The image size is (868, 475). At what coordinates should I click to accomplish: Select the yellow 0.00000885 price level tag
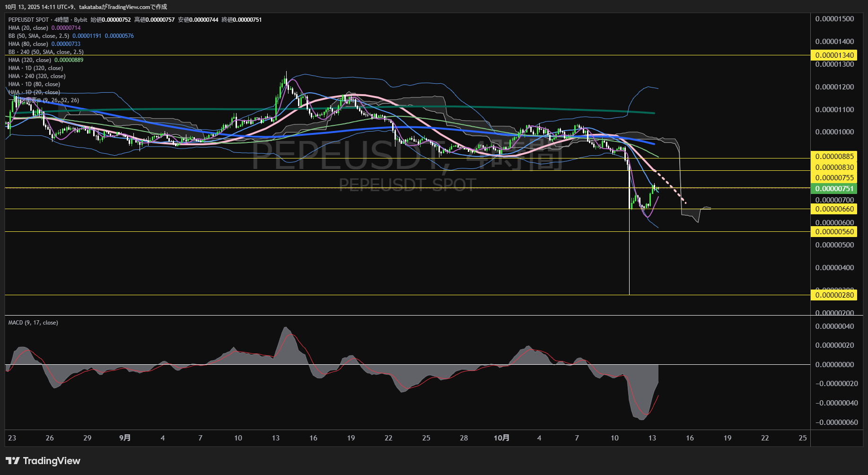coord(834,157)
